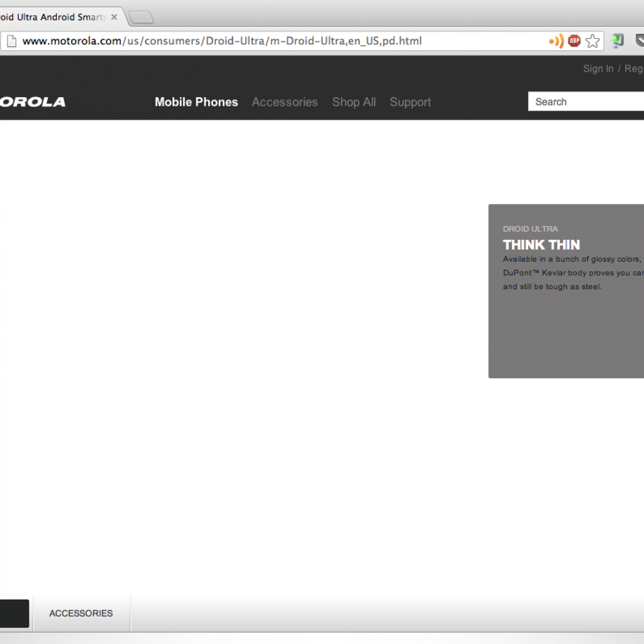Close the Droid Ultra browser tab

click(x=114, y=17)
